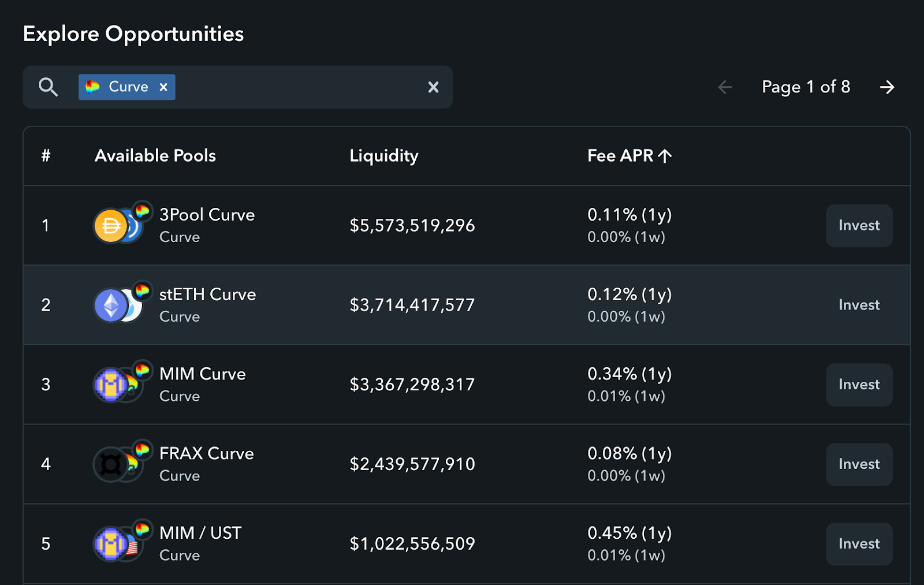The image size is (924, 585).
Task: Sort by Fee APR column
Action: (x=629, y=156)
